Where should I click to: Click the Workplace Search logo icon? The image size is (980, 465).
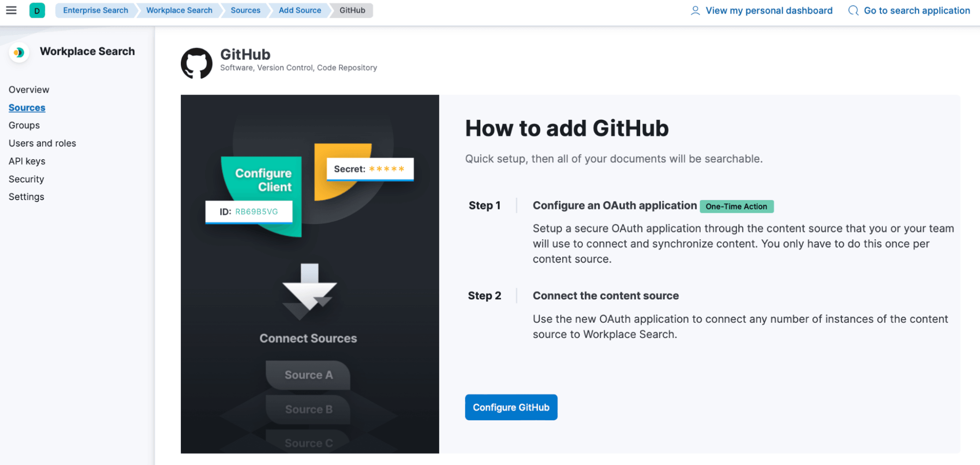pos(19,52)
